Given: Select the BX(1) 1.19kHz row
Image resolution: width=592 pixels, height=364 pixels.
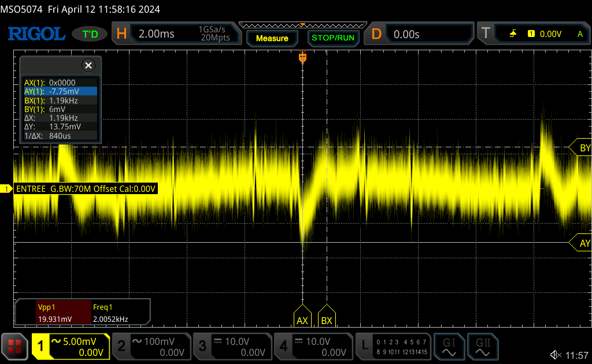Looking at the screenshot, I should 60,101.
